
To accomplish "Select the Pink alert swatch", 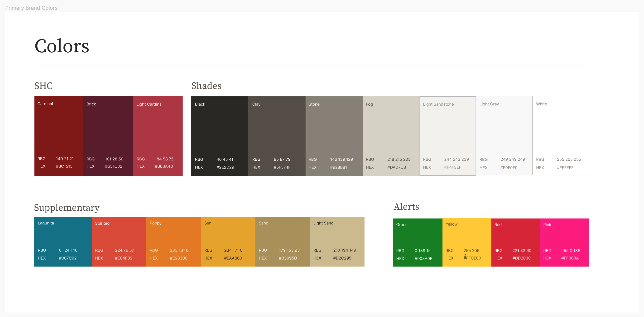I will [564, 242].
